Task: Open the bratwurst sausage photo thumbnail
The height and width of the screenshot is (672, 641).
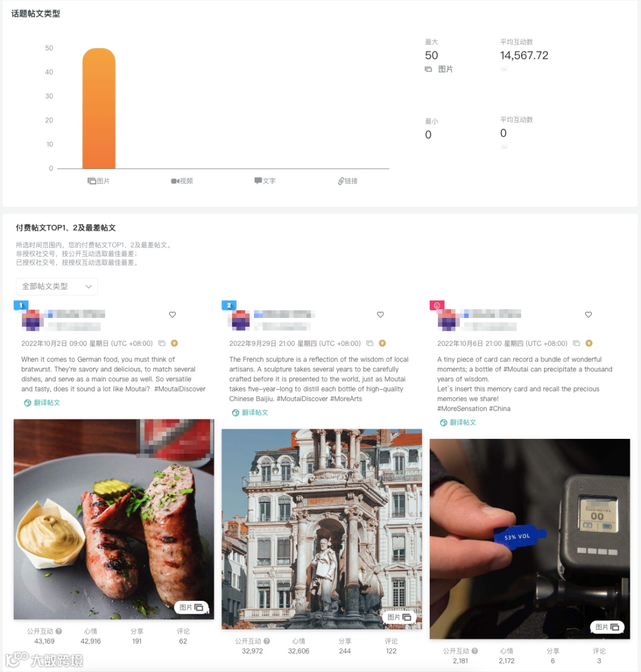Action: click(x=113, y=519)
